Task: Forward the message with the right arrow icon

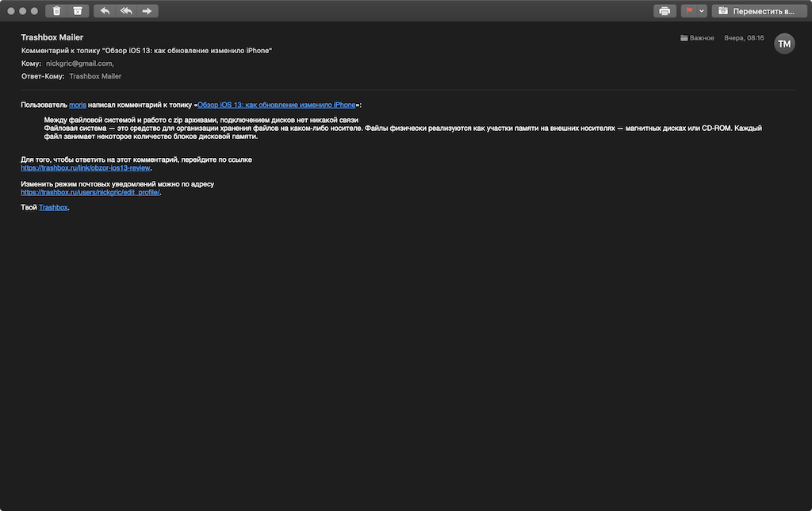Action: [147, 11]
